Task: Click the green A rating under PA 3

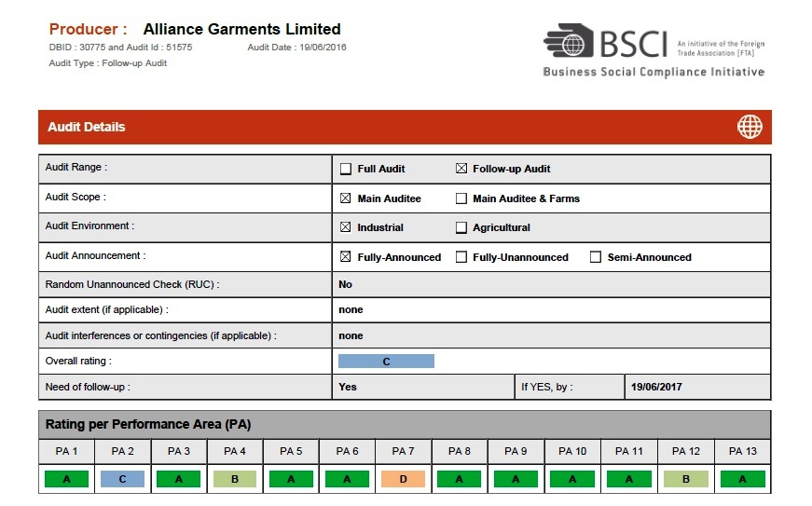Action: tap(179, 479)
